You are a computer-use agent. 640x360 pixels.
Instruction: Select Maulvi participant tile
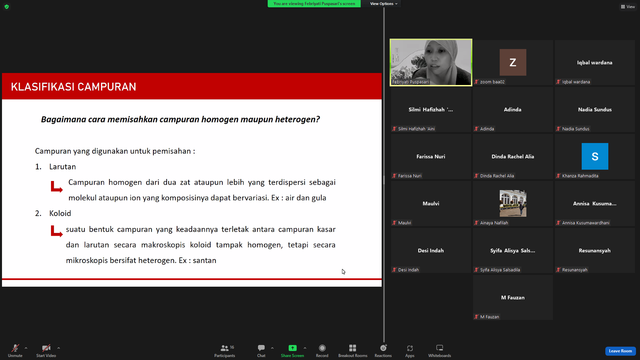tap(431, 203)
